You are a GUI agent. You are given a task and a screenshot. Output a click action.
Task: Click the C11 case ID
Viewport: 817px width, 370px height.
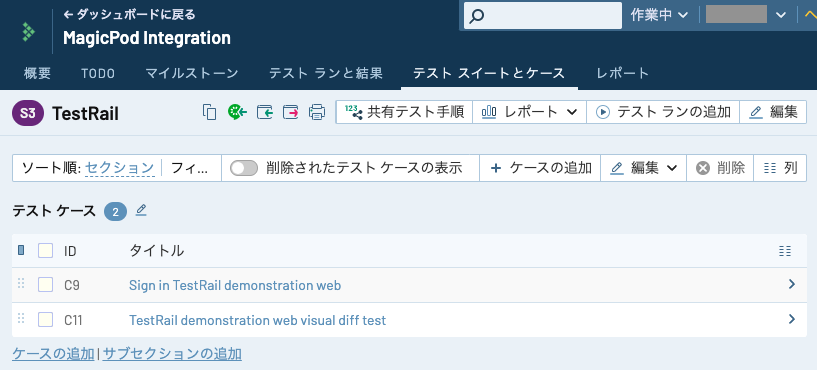click(73, 319)
